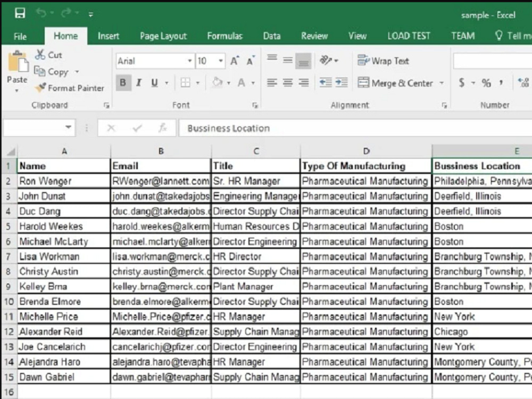This screenshot has width=532, height=399.
Task: Toggle Wrap Text for the cell
Action: (384, 61)
